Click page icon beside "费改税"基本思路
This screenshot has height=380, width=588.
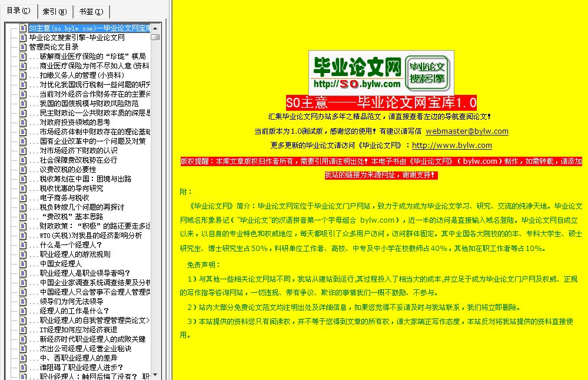click(24, 217)
